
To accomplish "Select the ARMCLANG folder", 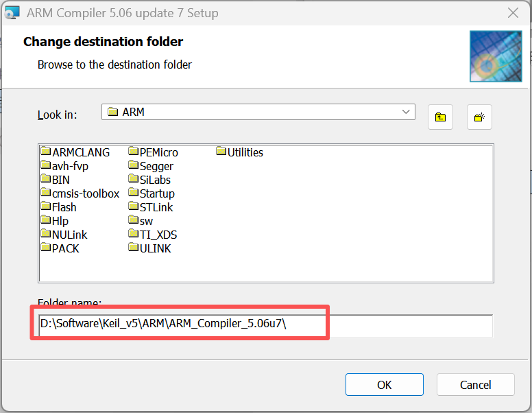I will pyautogui.click(x=75, y=152).
